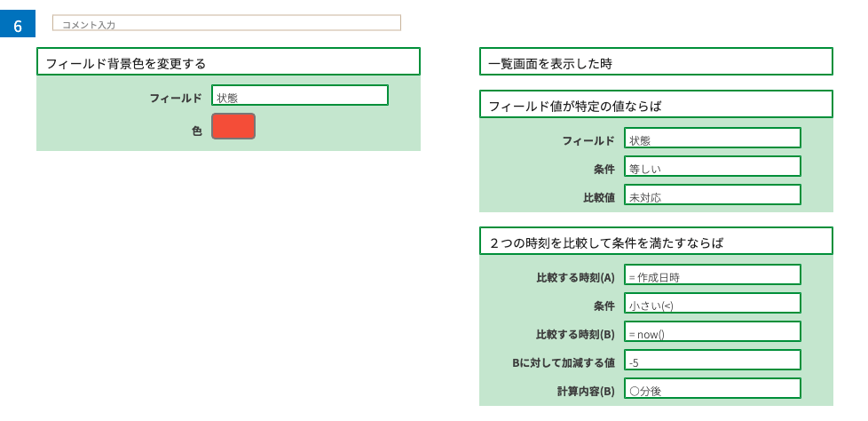868x421 pixels.
Task: Click the 状態 field in field value condition
Action: 713,138
